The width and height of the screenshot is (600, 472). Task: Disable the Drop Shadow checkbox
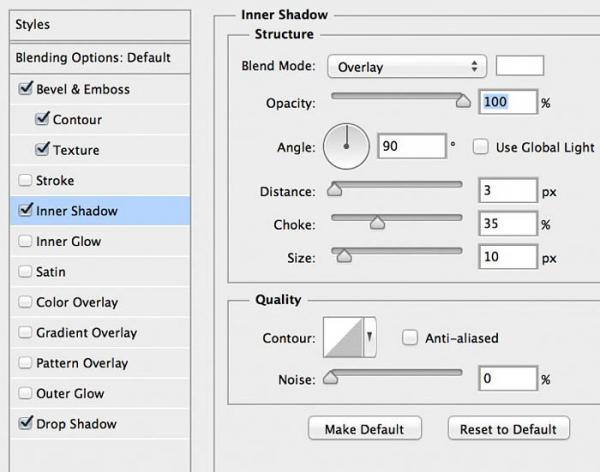tap(26, 424)
